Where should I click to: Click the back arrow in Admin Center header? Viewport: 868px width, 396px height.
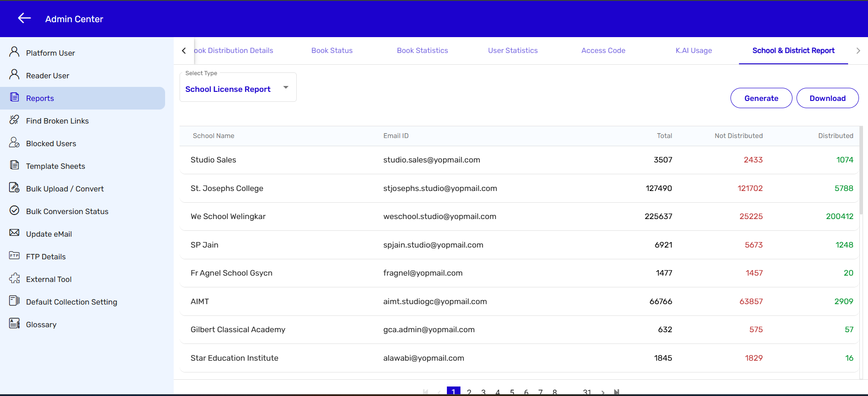pyautogui.click(x=24, y=18)
